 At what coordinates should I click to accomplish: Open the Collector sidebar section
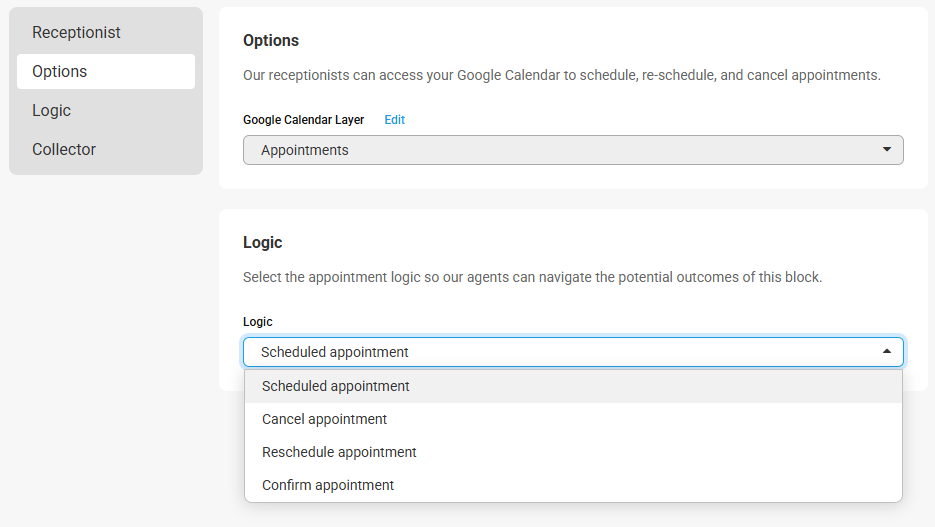click(64, 149)
